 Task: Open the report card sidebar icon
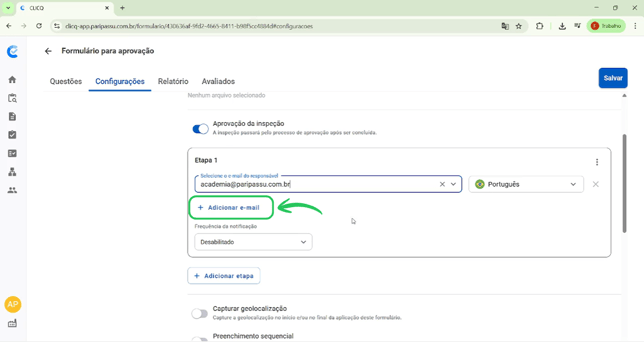tap(12, 153)
